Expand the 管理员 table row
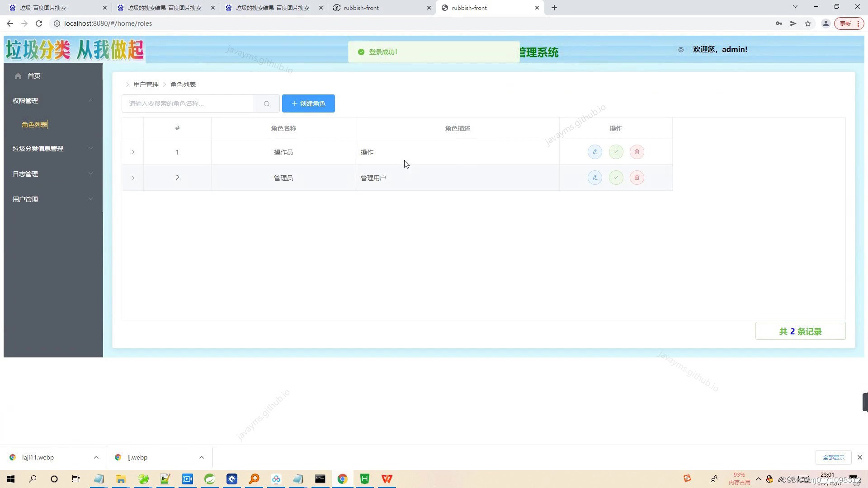The image size is (868, 488). pyautogui.click(x=133, y=178)
